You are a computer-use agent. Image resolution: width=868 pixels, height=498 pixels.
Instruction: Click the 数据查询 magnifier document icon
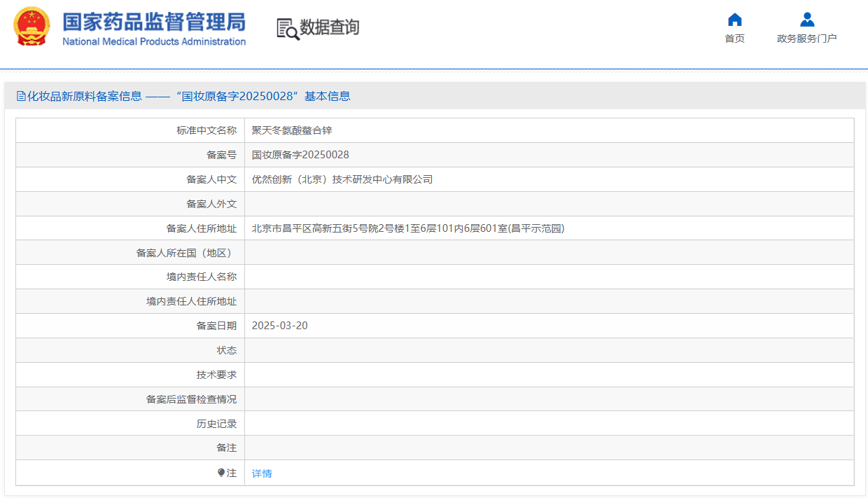click(288, 29)
